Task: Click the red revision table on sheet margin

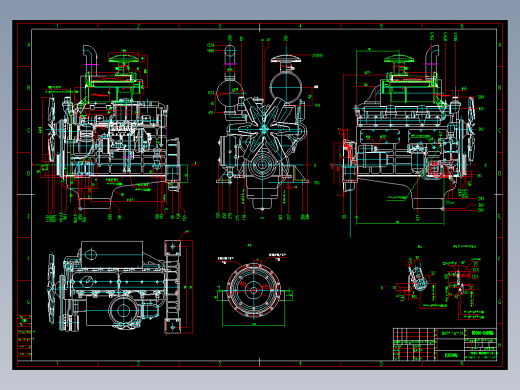Action: click(25, 337)
